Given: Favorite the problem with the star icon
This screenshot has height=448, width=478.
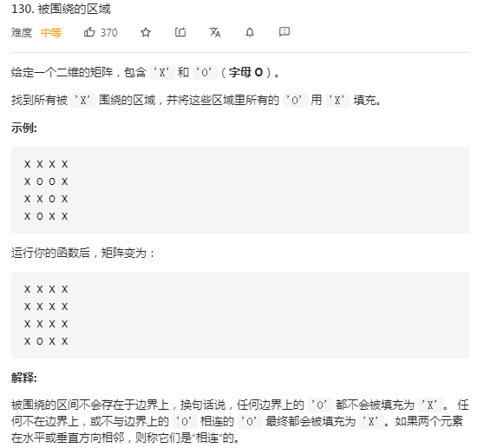Looking at the screenshot, I should [x=146, y=32].
